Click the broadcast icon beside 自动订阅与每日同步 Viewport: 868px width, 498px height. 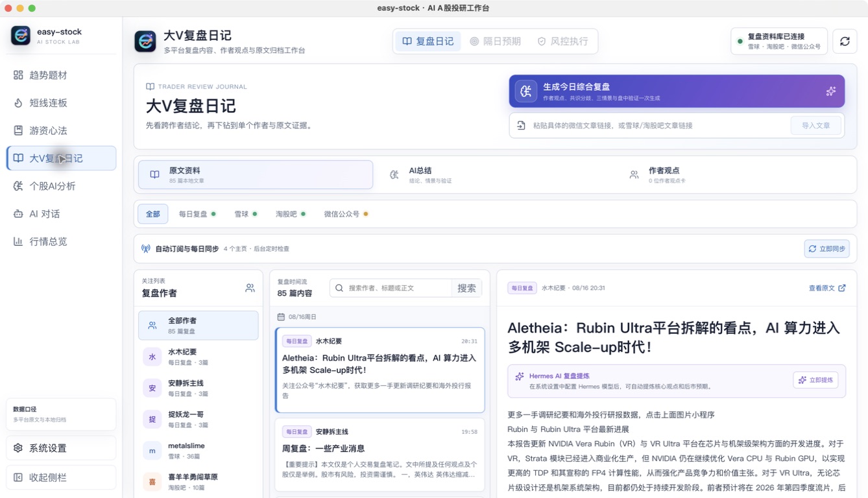coord(146,249)
